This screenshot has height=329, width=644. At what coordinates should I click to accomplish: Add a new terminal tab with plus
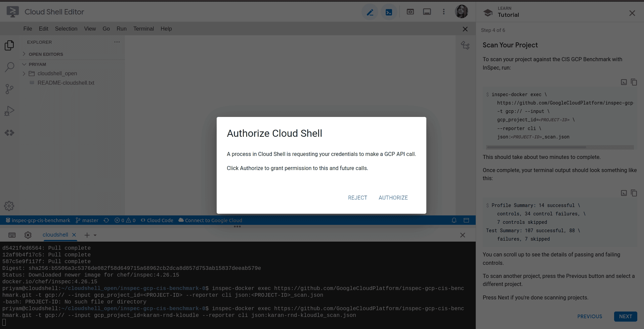tap(87, 235)
